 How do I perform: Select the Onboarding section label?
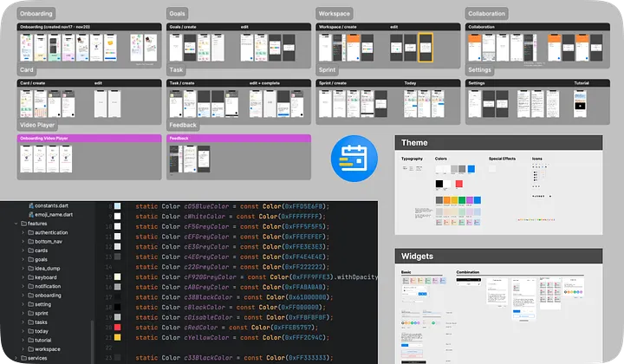[x=36, y=14]
